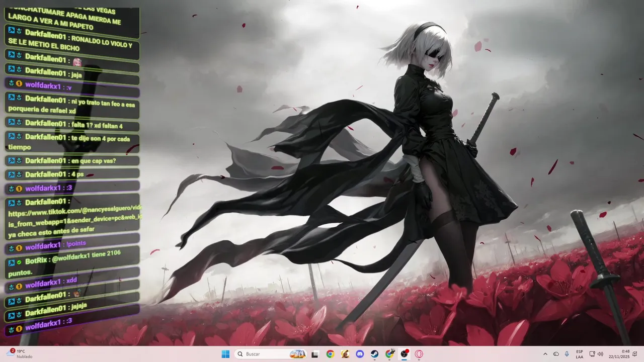
Task: Show hidden system tray icons chevron
Action: click(x=545, y=354)
